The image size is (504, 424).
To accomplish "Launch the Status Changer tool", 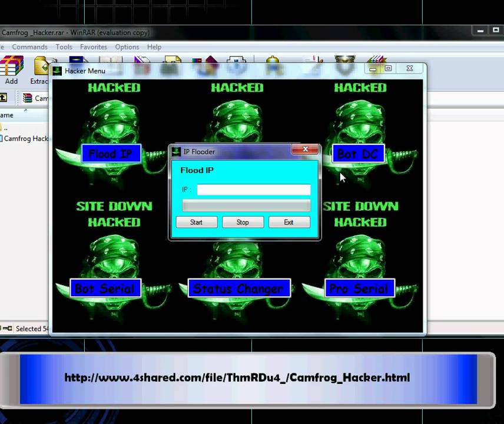I will click(x=239, y=288).
